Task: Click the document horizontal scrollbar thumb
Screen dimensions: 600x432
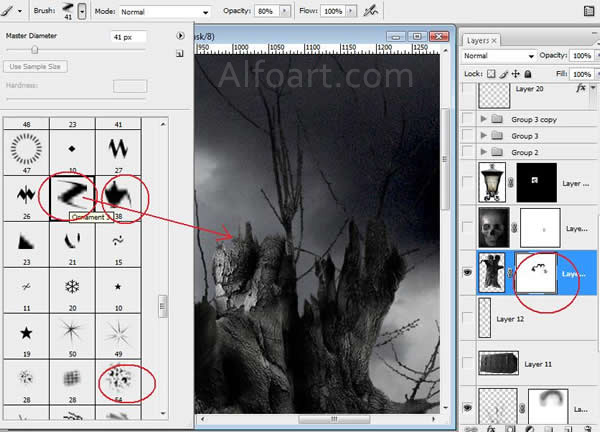Action: coord(334,419)
